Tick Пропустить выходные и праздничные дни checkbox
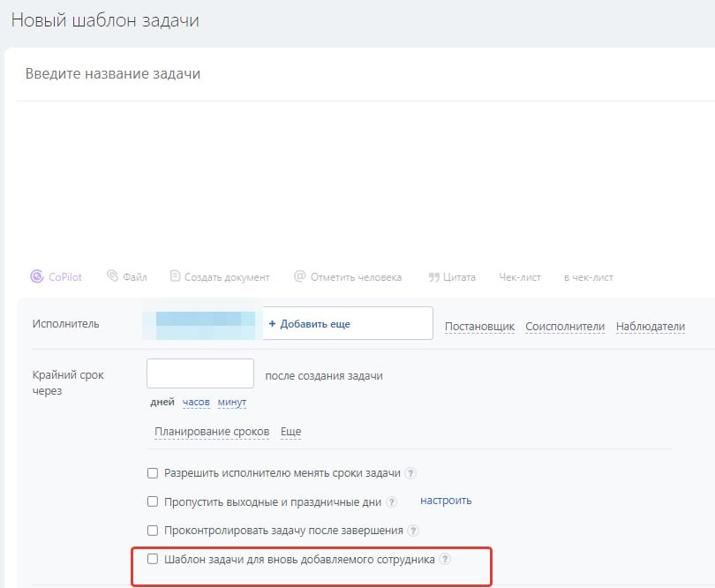715x588 pixels. point(153,501)
